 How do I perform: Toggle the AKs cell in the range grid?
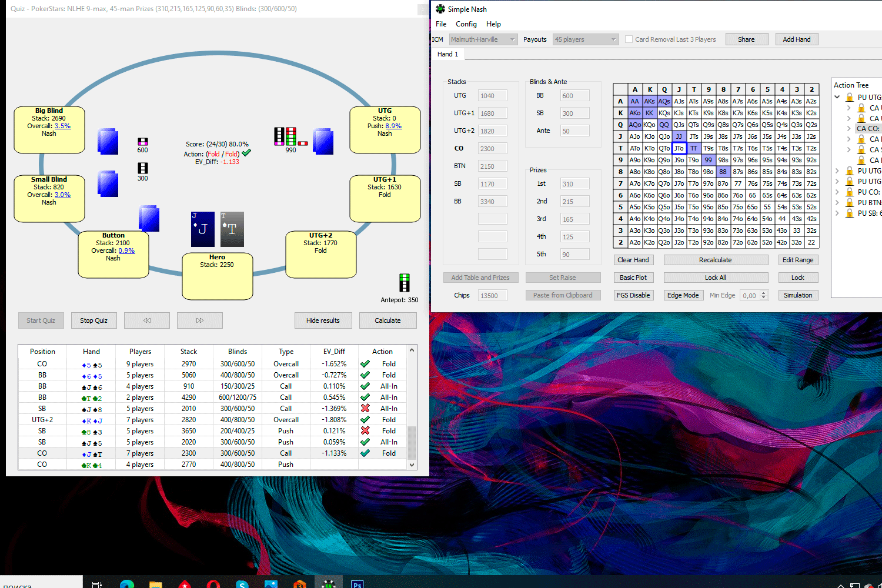pos(650,101)
